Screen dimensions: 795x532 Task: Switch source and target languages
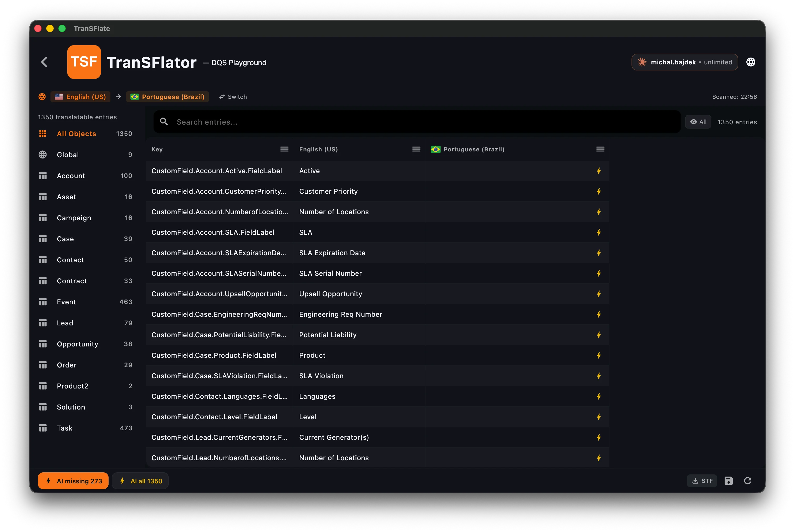coord(233,97)
